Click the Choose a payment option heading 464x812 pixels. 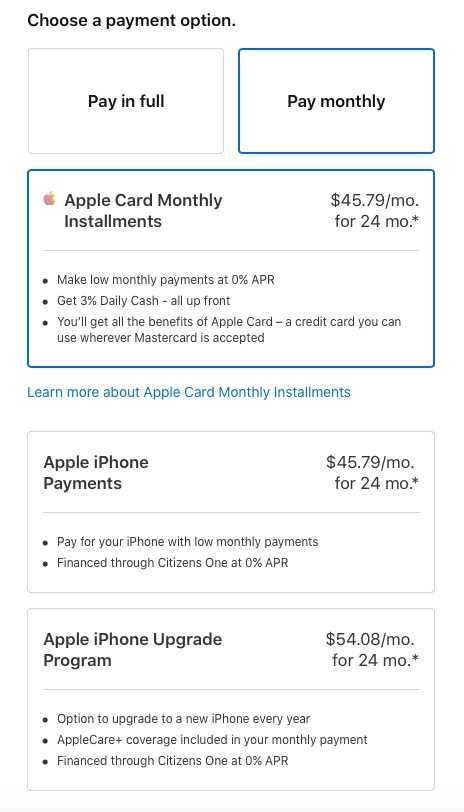point(132,21)
